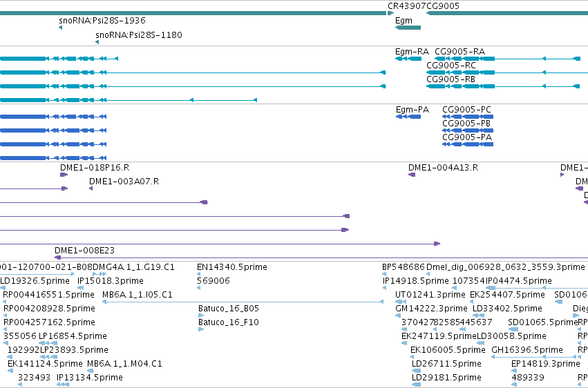
Task: Select the DME1-003A07.R feature label
Action: click(x=124, y=182)
